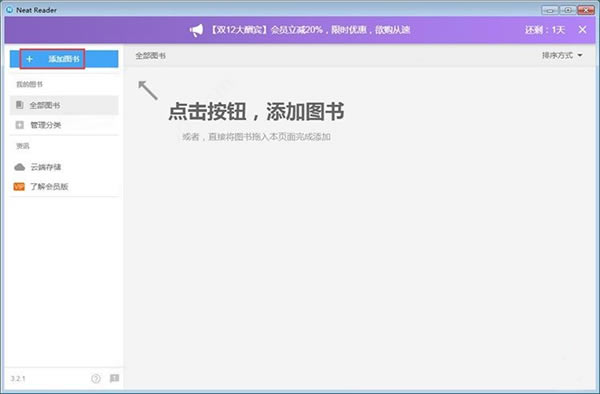Click the Neat Reader title bar icon
Viewport: 600px width, 394px height.
pos(10,10)
